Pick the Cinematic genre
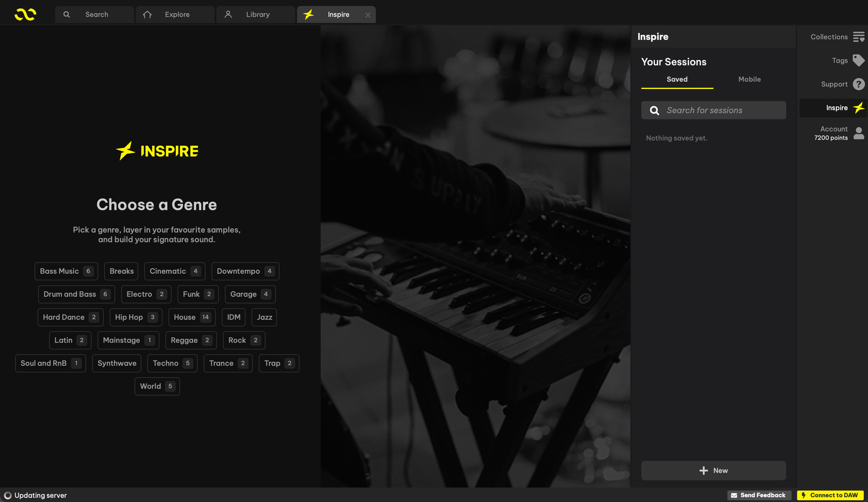Screen dimensions: 868x502 click(x=175, y=271)
